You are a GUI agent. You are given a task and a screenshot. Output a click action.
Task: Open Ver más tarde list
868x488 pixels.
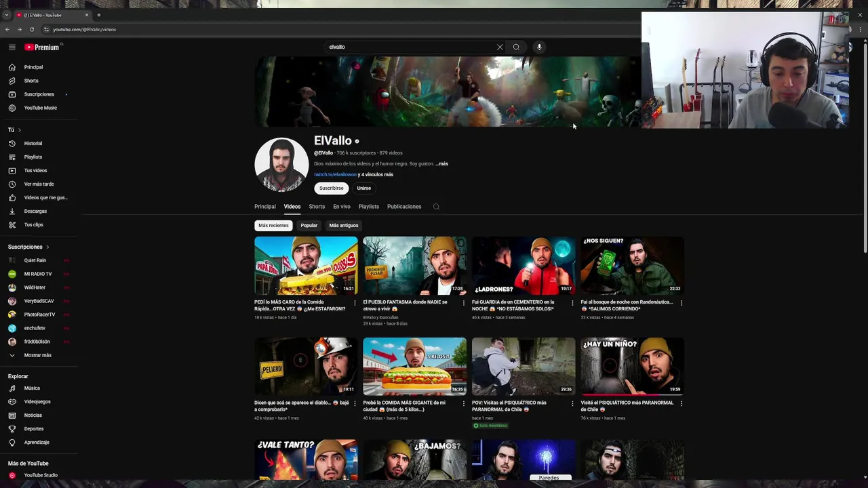(39, 184)
